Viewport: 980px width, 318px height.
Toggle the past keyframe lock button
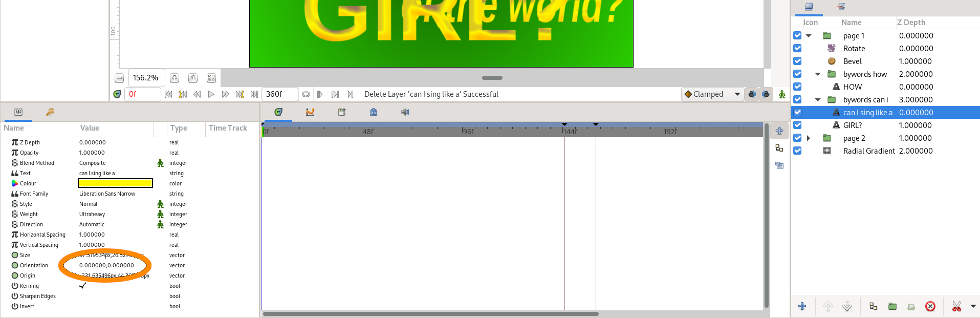click(x=752, y=94)
